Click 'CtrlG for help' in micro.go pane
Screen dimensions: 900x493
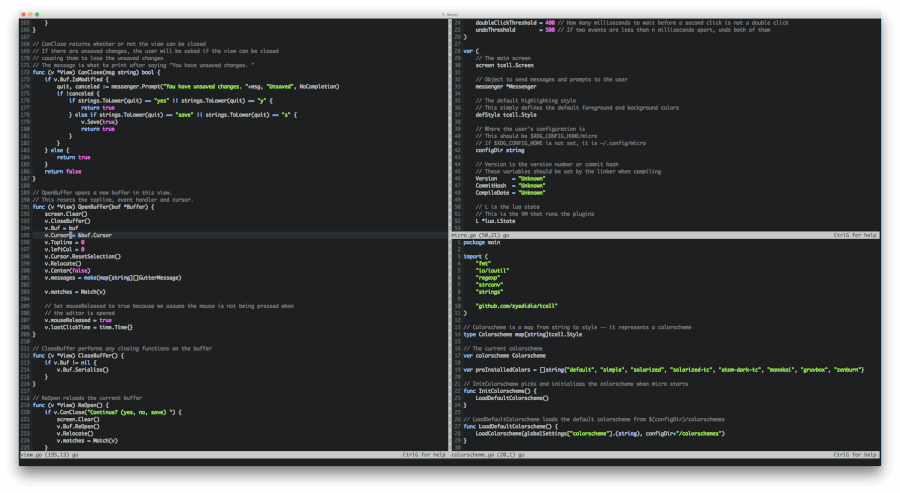click(856, 235)
